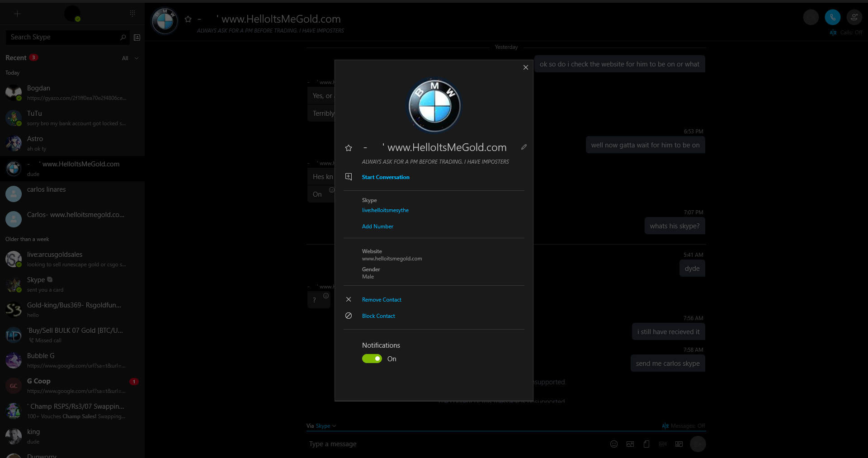Edit contact name with the pencil icon

click(524, 147)
